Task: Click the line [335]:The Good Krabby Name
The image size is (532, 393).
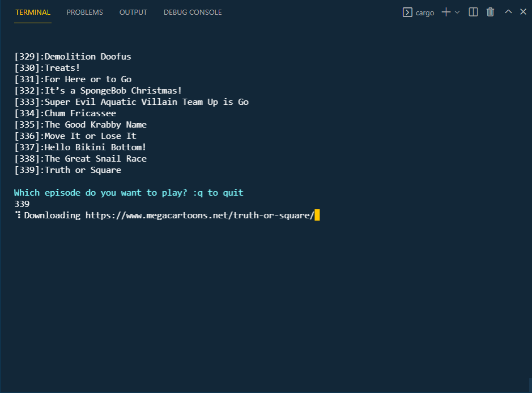Action: click(x=80, y=125)
